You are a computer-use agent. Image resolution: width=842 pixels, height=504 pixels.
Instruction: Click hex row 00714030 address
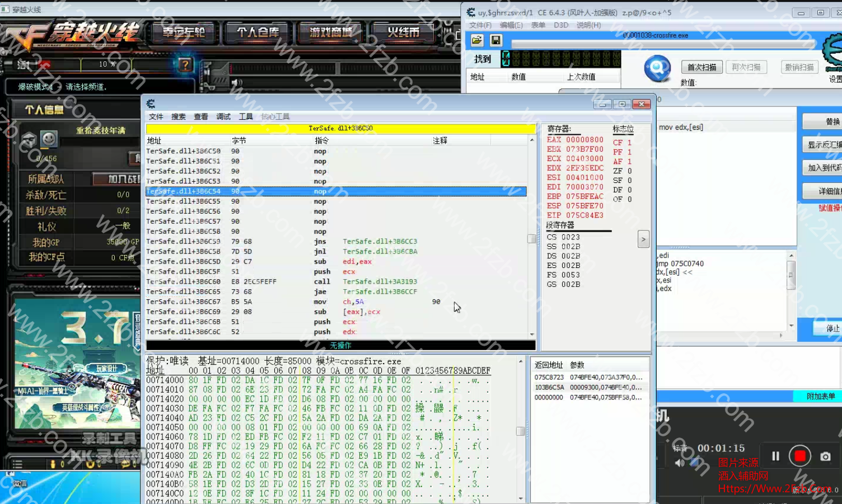click(x=165, y=409)
